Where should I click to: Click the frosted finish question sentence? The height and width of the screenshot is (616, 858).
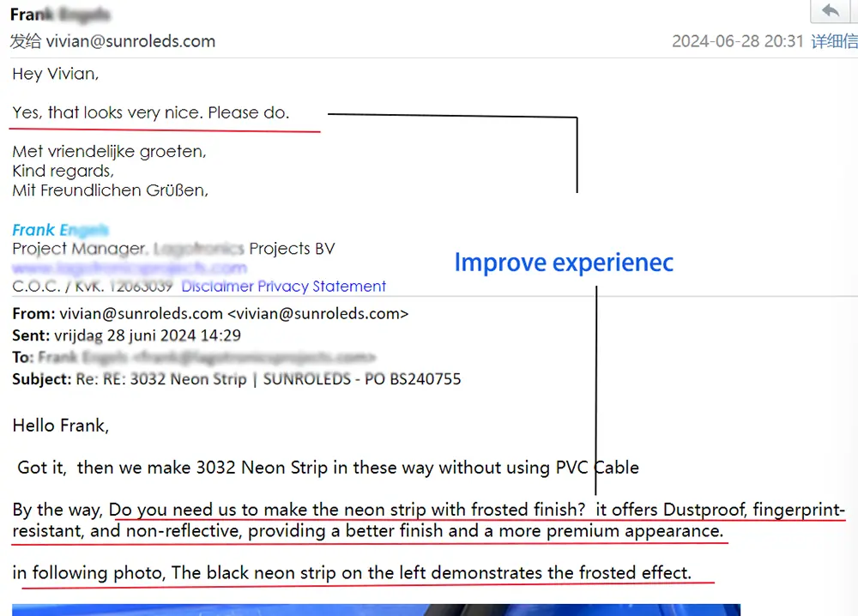pyautogui.click(x=347, y=510)
